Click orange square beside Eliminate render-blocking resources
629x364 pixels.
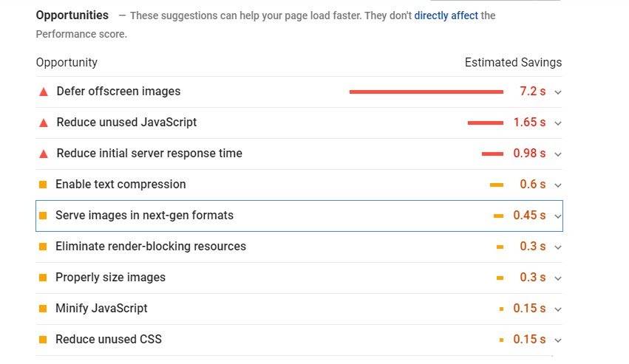43,247
